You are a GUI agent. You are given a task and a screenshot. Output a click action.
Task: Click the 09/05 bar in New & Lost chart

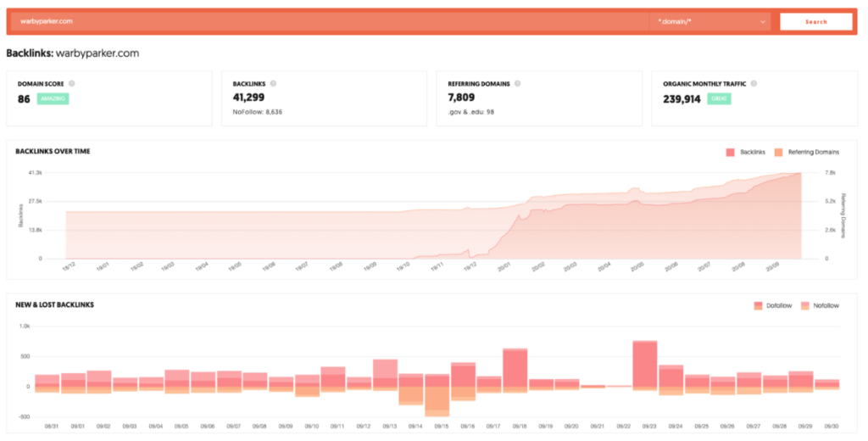click(x=177, y=382)
